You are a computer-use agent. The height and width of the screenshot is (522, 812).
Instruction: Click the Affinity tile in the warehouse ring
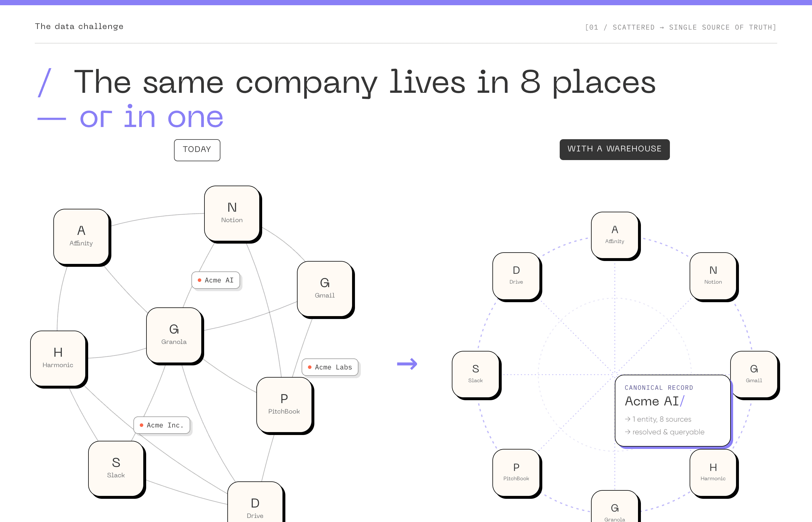615,235
